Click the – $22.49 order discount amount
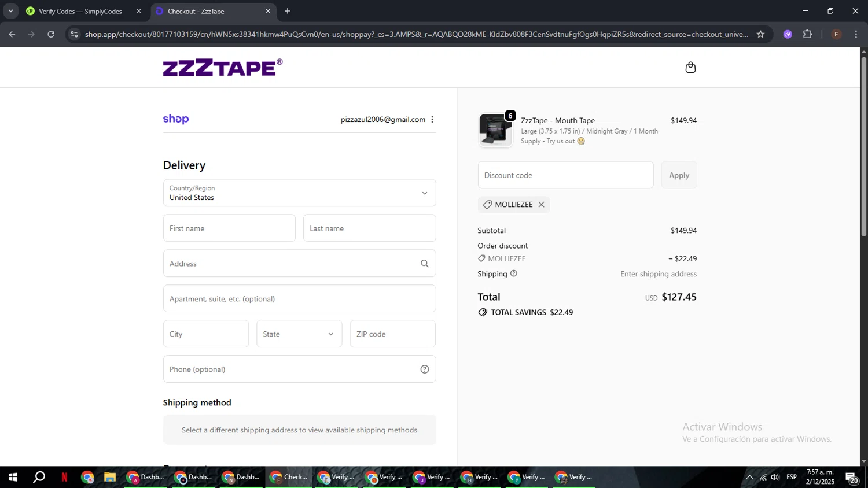The image size is (868, 488). pos(682,258)
